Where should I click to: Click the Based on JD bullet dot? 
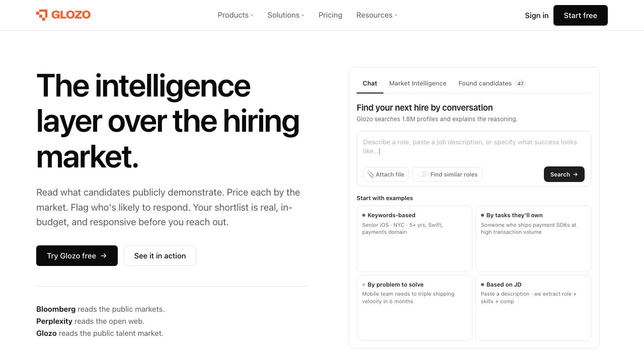[482, 285]
